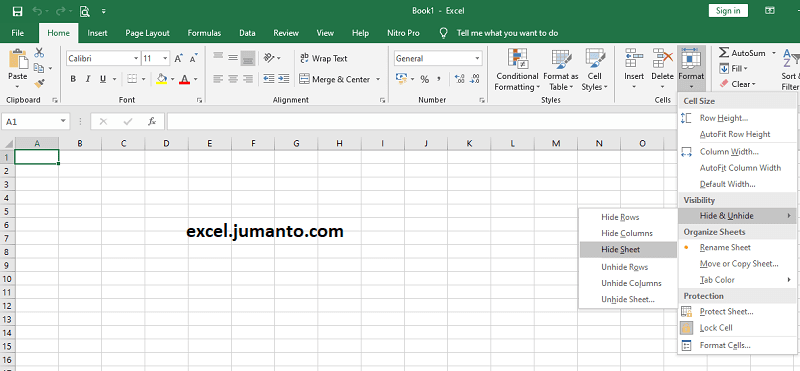Open the font size 11 dropdown
Screen dimensions: 800x371
(165, 59)
